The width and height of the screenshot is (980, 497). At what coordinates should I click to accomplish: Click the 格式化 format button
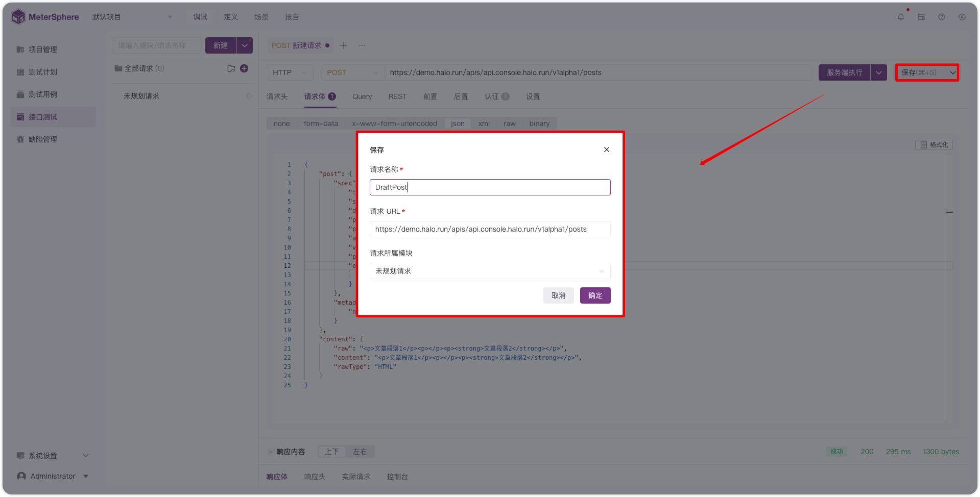pos(934,145)
